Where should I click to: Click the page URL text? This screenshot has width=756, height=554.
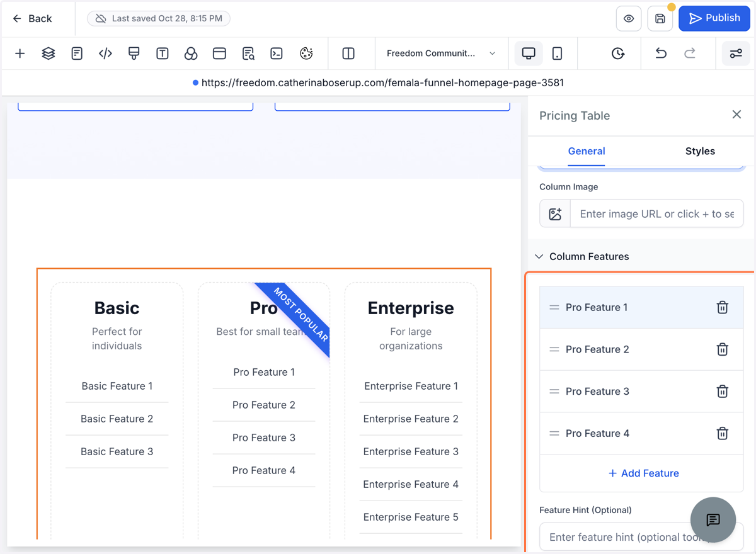tap(382, 82)
